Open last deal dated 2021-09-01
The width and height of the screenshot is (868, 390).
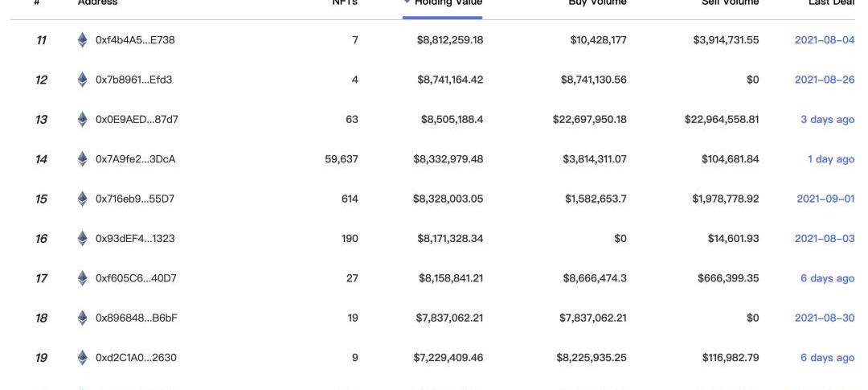pyautogui.click(x=825, y=199)
